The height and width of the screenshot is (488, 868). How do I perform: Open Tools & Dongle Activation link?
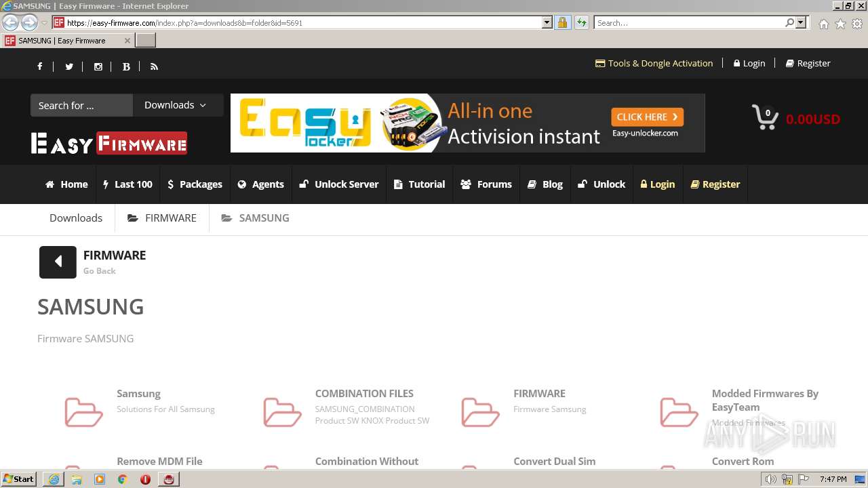[654, 63]
